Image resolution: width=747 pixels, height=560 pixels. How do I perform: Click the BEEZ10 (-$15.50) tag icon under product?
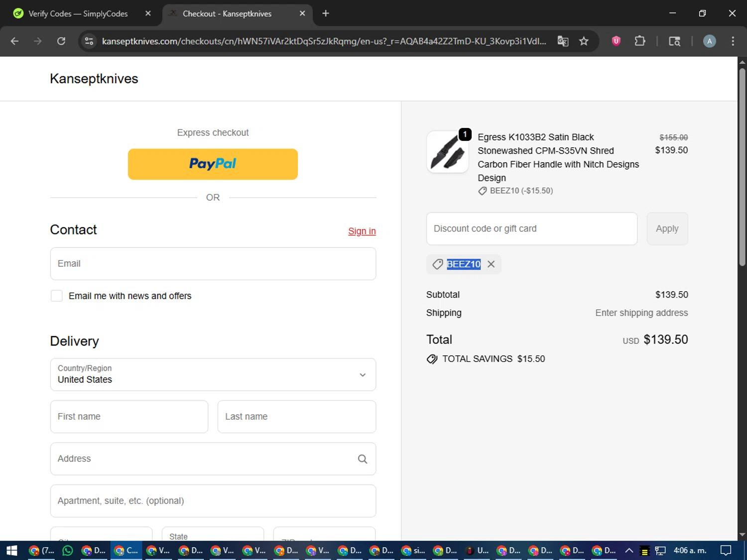(x=483, y=191)
